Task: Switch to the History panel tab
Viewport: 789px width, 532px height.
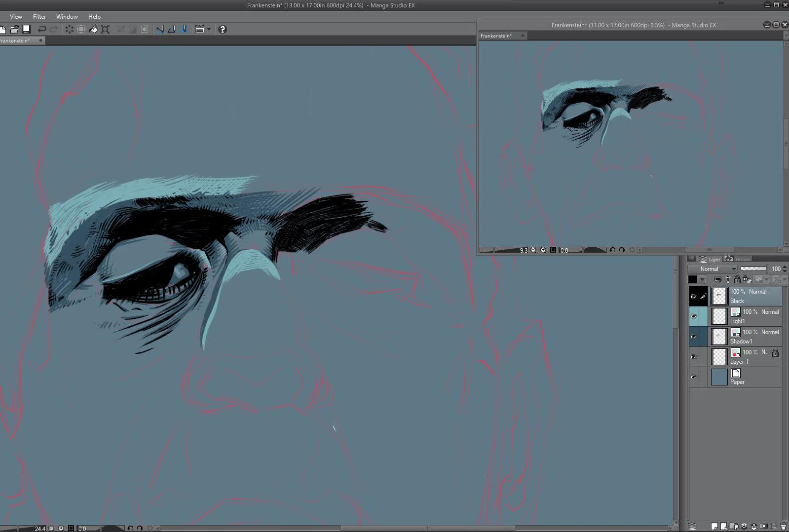Action: tap(737, 259)
